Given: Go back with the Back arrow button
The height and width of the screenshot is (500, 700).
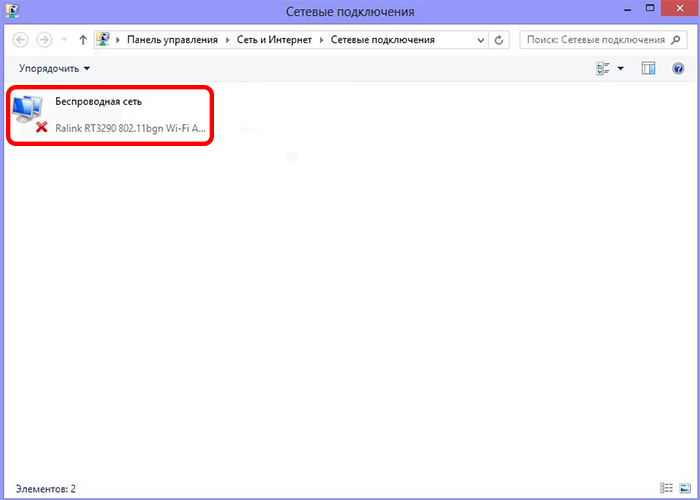Looking at the screenshot, I should click(21, 40).
